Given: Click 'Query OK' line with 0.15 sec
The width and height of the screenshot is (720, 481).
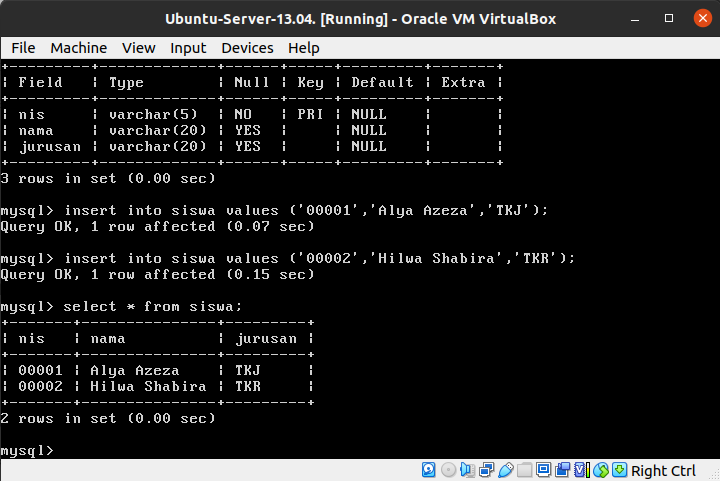Looking at the screenshot, I should 157,275.
